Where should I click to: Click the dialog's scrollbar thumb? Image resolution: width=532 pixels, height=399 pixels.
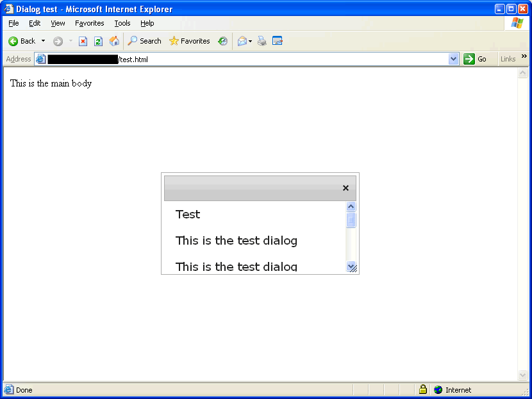(351, 220)
